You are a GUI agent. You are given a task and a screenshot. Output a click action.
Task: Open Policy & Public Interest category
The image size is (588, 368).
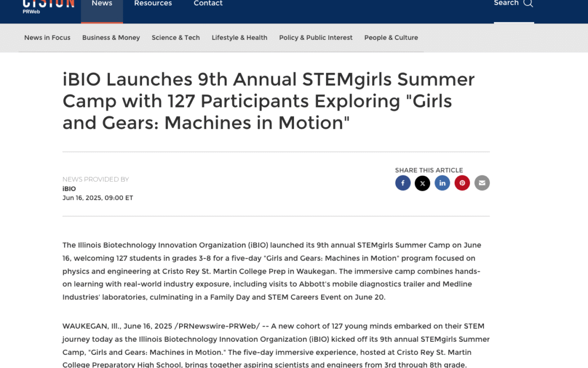[316, 38]
